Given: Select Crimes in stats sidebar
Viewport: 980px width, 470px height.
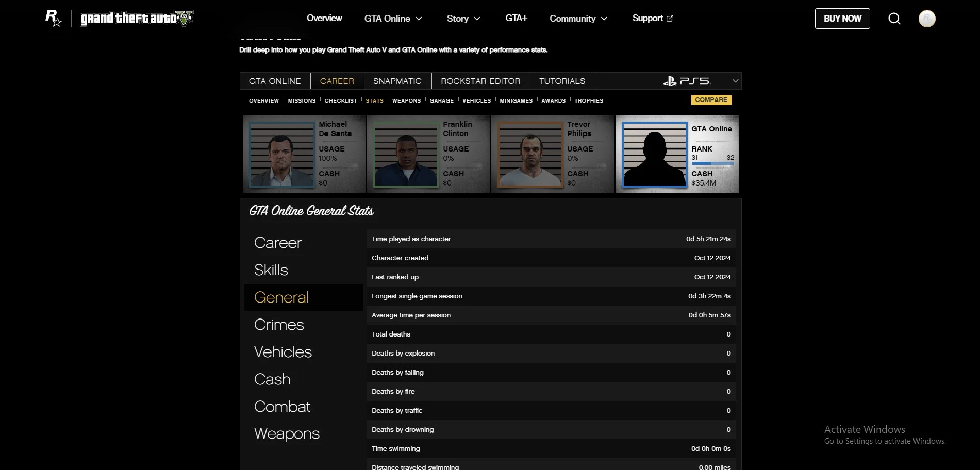Looking at the screenshot, I should (279, 325).
